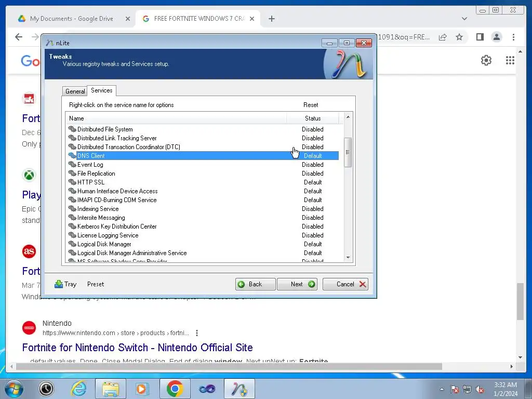Open the Google apps grid in Chrome
This screenshot has width=532, height=399.
pyautogui.click(x=510, y=60)
